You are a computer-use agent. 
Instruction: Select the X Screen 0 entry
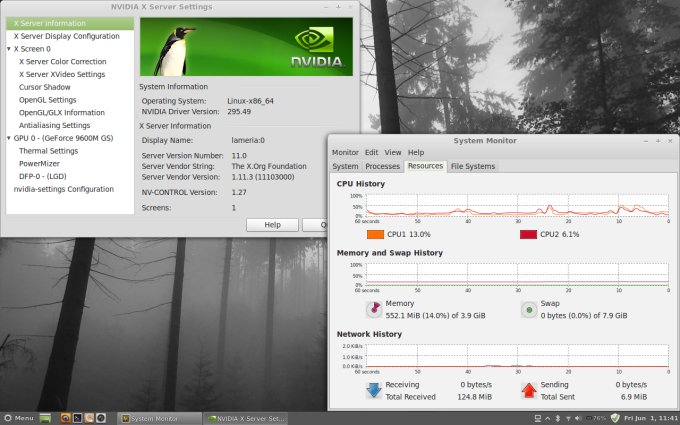[x=32, y=49]
